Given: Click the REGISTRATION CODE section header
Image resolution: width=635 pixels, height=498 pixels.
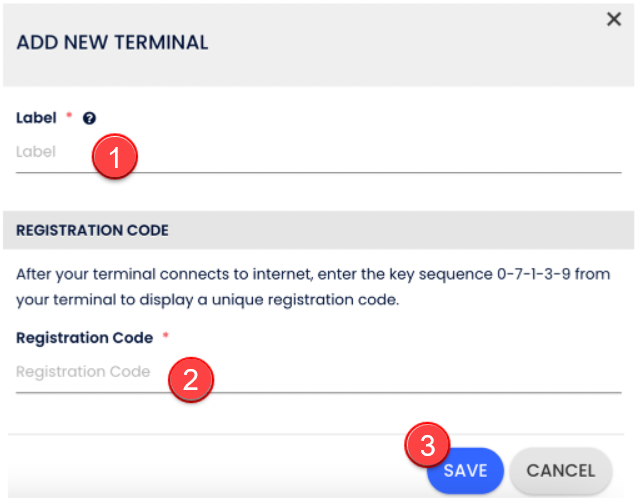Looking at the screenshot, I should pyautogui.click(x=92, y=230).
